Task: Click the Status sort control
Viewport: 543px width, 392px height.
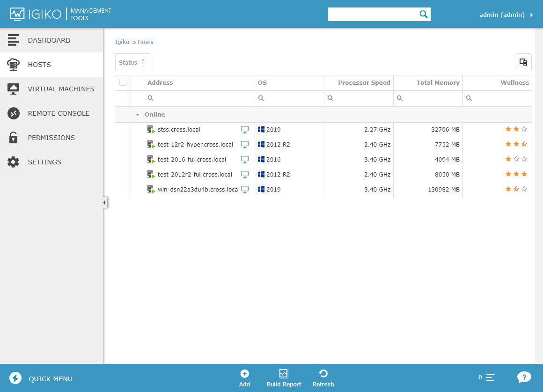Action: [132, 62]
